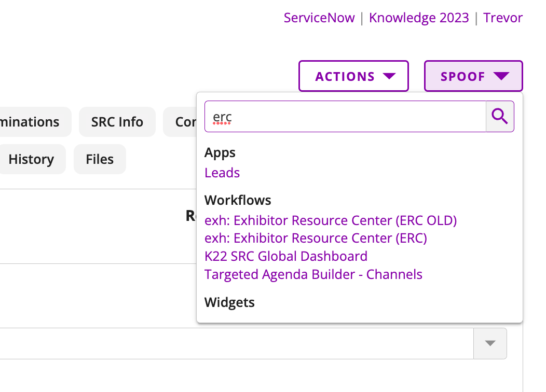Image resolution: width=546 pixels, height=392 pixels.
Task: Switch to the Files tab
Action: (100, 159)
